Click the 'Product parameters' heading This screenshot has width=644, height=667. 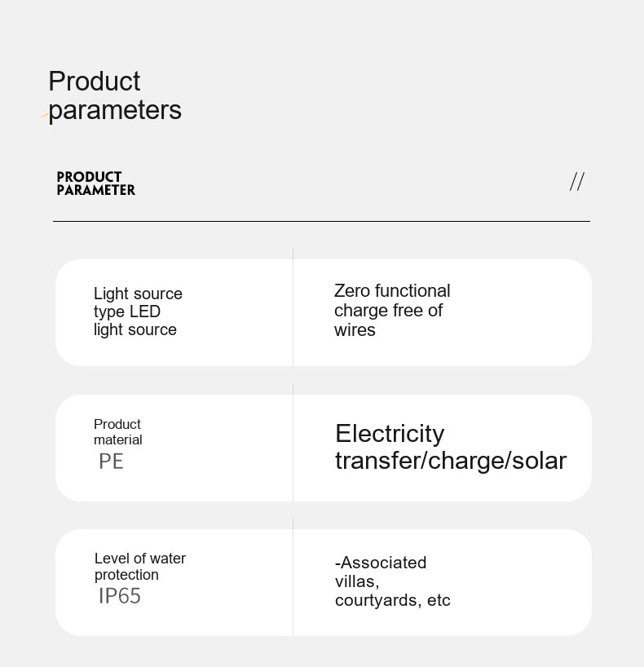(x=115, y=95)
